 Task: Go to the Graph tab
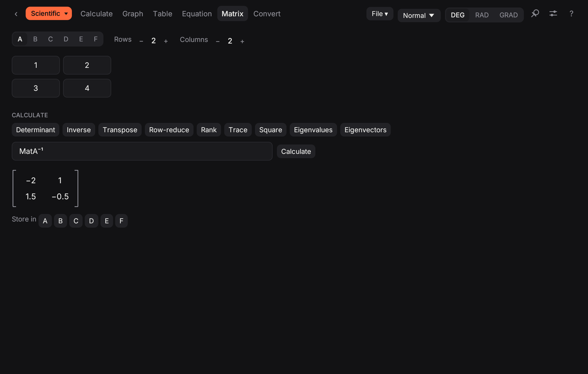point(133,14)
